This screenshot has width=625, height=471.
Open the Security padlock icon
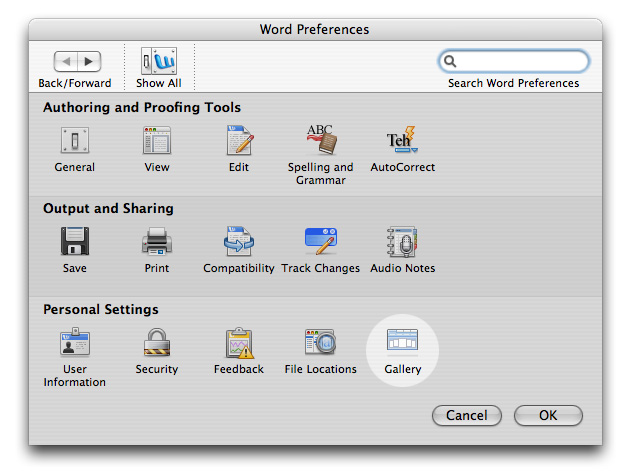click(x=157, y=342)
